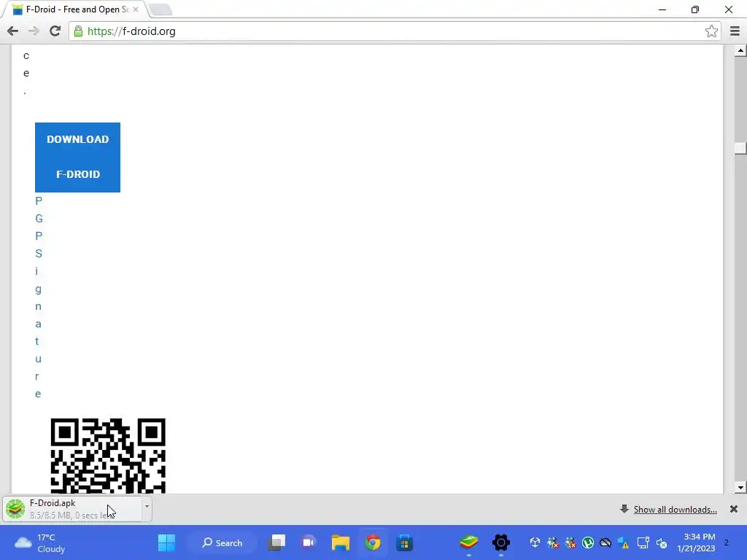
Task: Open File Explorer from the taskbar
Action: [x=341, y=542]
